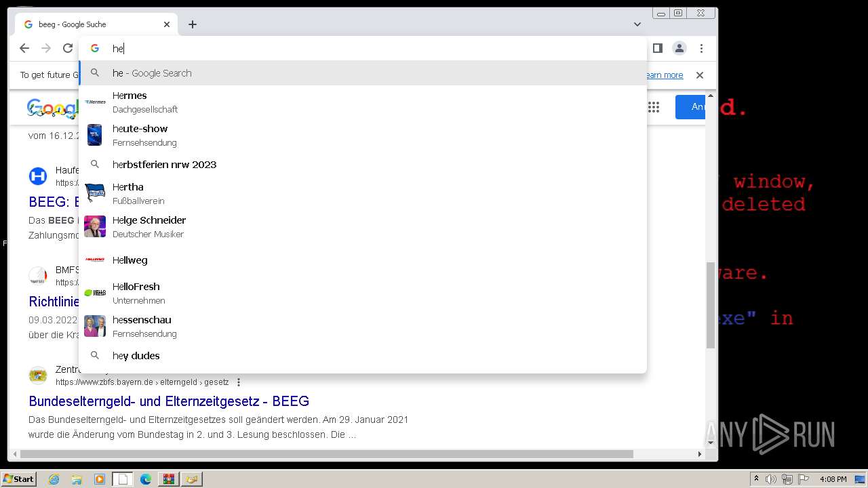868x488 pixels.
Task: Open the Chrome profile menu
Action: 679,48
